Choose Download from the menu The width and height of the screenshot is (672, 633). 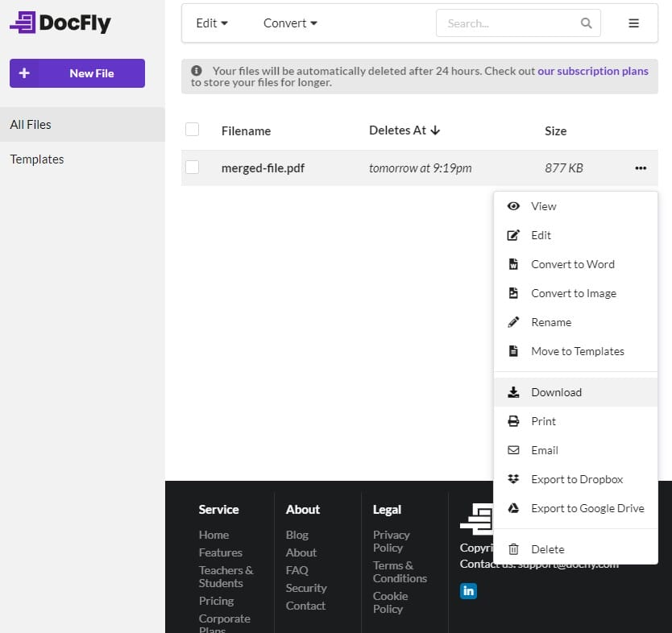coord(575,392)
